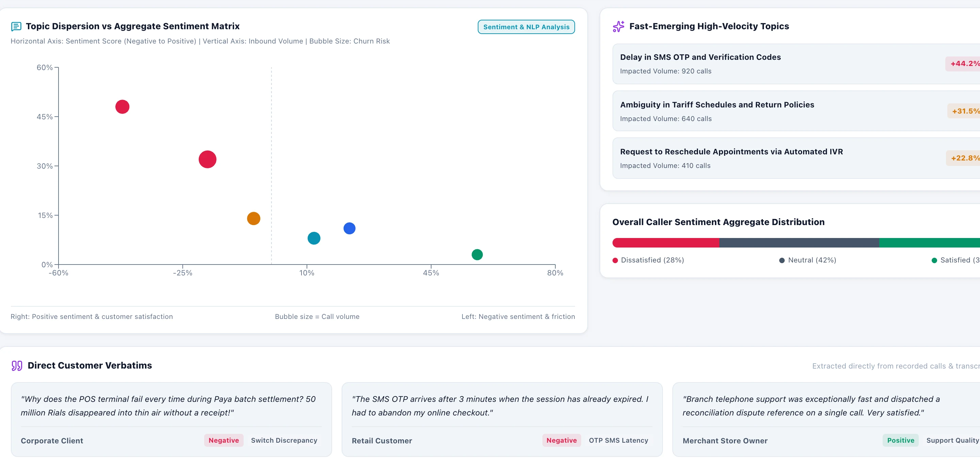Viewport: 980px width, 459px height.
Task: Click the teal bubble near 10% sentiment
Action: click(x=314, y=238)
